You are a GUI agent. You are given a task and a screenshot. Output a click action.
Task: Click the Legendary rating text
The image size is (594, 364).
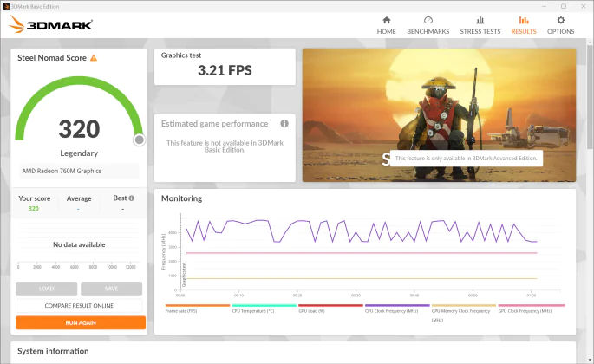point(79,153)
